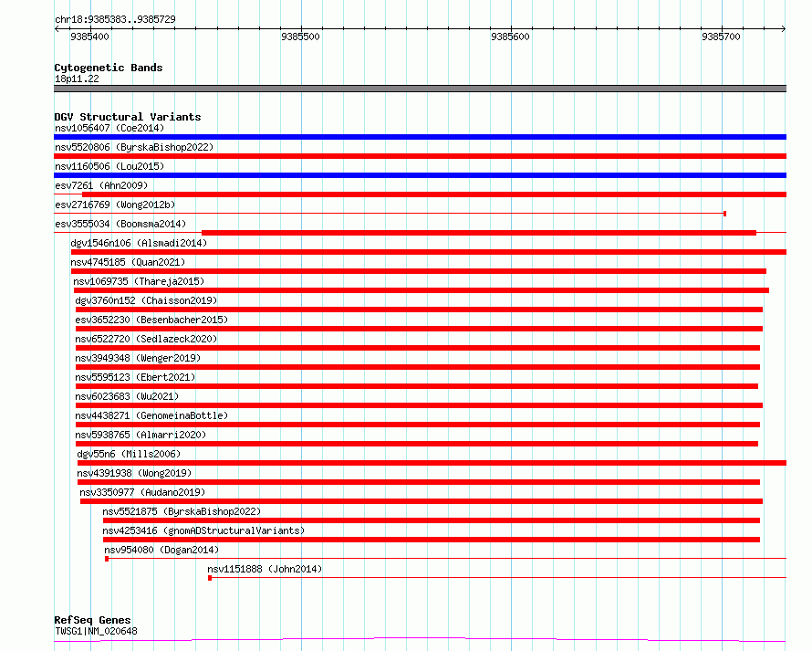Select the blue bar under nsv1160506
This screenshot has height=651, width=812.
click(x=420, y=175)
